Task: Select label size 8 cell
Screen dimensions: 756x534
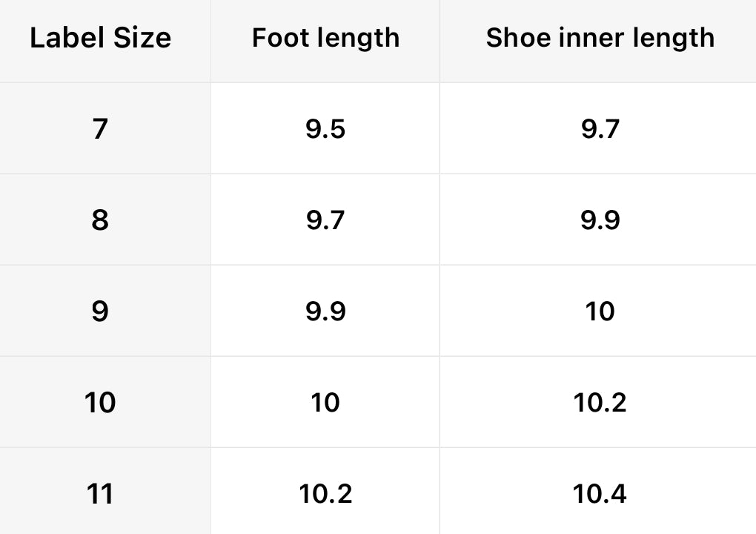Action: 100,220
